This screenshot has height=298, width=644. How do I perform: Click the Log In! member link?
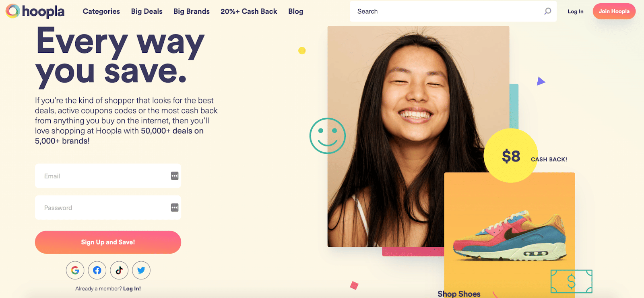click(132, 289)
